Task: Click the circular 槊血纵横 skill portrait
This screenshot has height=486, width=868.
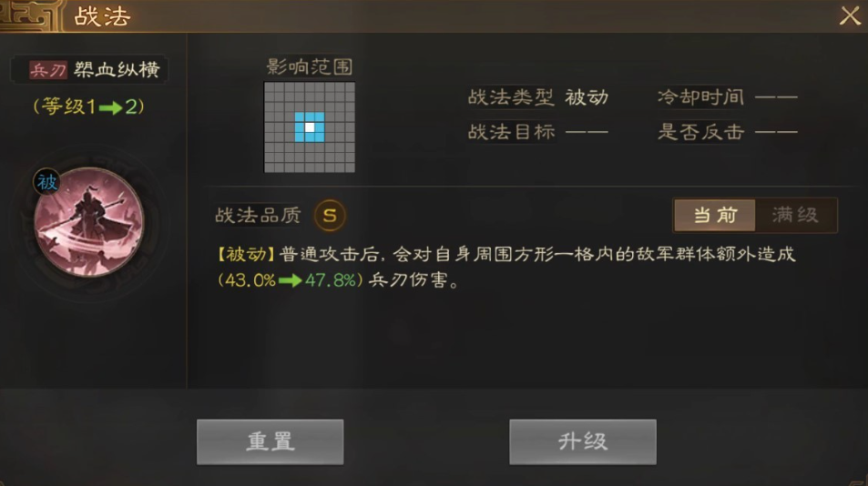Action: point(88,222)
